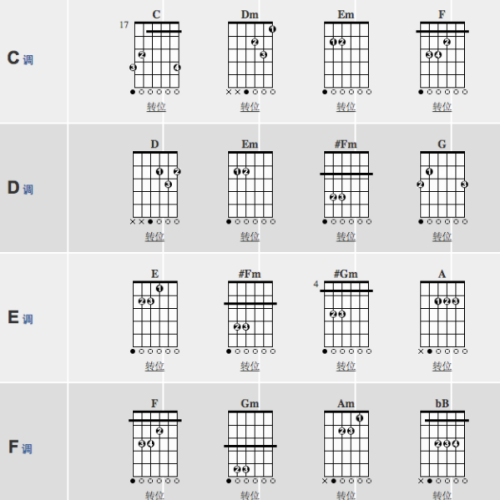Open the F调 key label link
The height and width of the screenshot is (500, 500).
coord(20,447)
